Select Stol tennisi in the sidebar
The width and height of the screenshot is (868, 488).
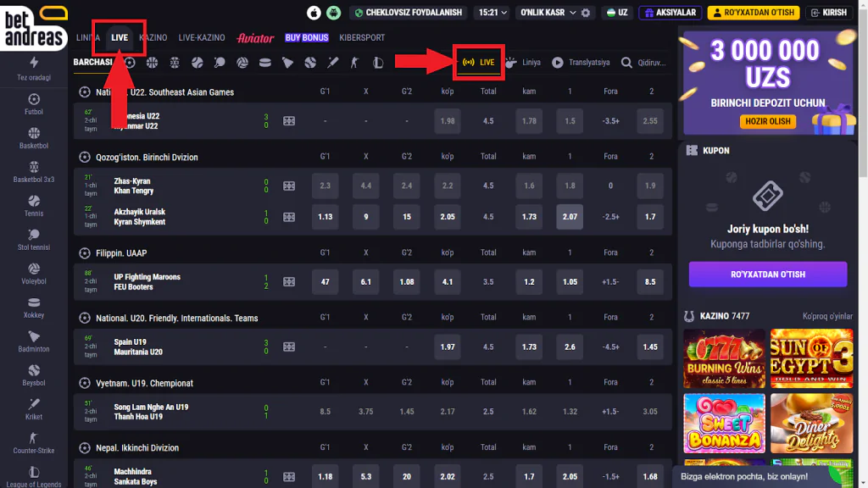pyautogui.click(x=34, y=240)
